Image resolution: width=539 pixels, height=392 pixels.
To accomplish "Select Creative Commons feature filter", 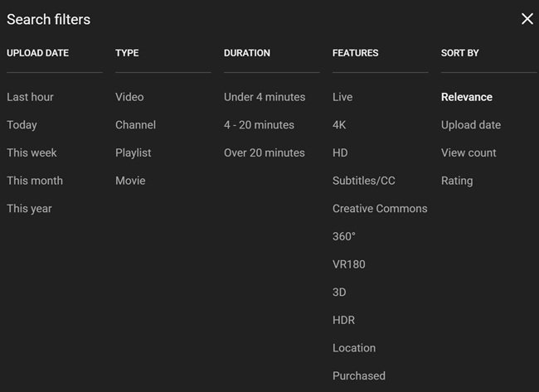I will click(380, 209).
